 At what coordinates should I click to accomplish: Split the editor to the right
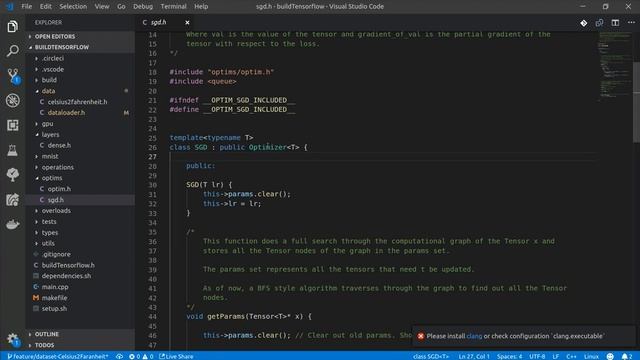(x=615, y=23)
